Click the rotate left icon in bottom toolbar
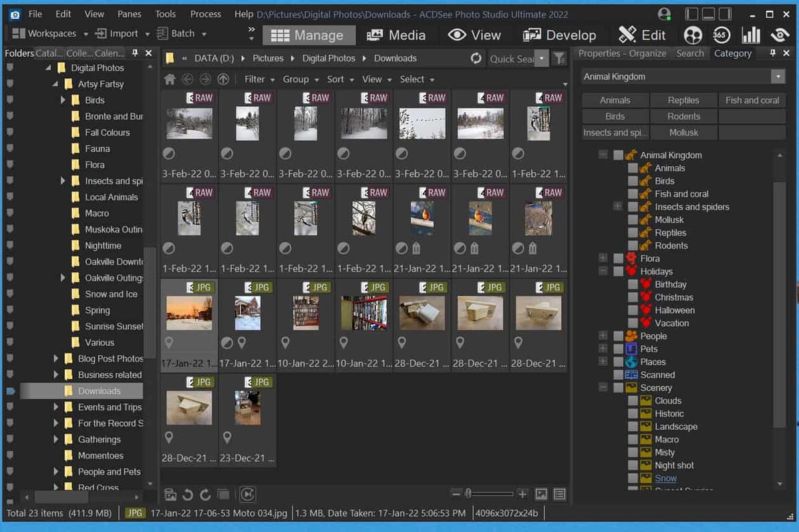The image size is (799, 532). pyautogui.click(x=188, y=495)
